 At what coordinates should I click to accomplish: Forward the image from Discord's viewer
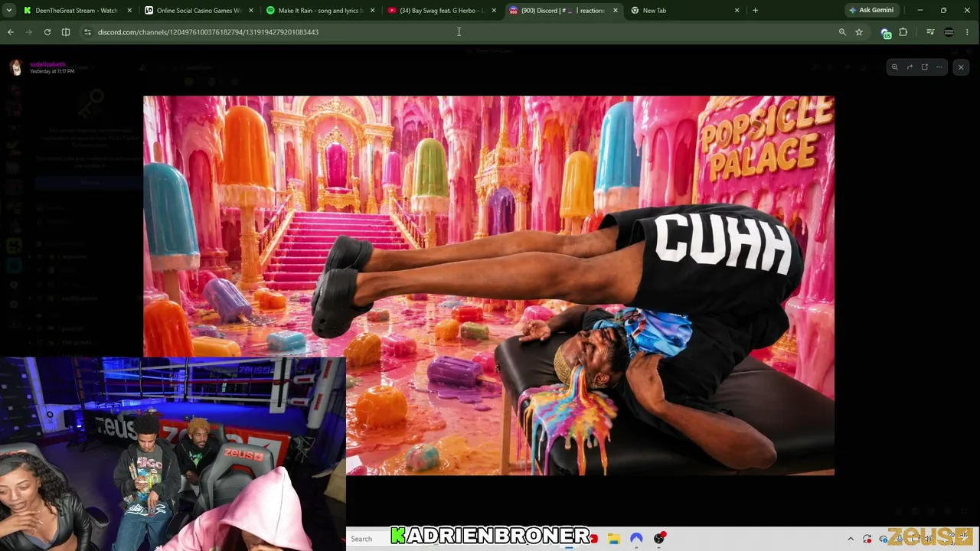click(x=910, y=67)
